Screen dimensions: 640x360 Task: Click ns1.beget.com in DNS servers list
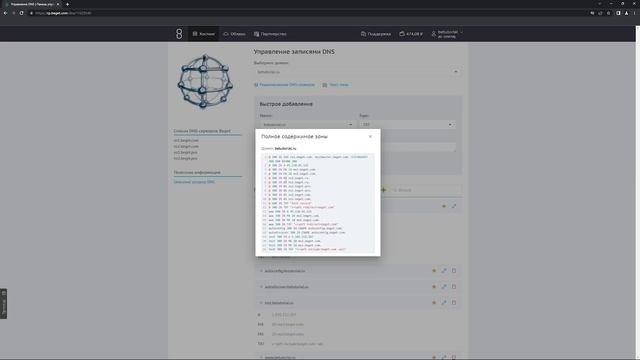(186, 140)
